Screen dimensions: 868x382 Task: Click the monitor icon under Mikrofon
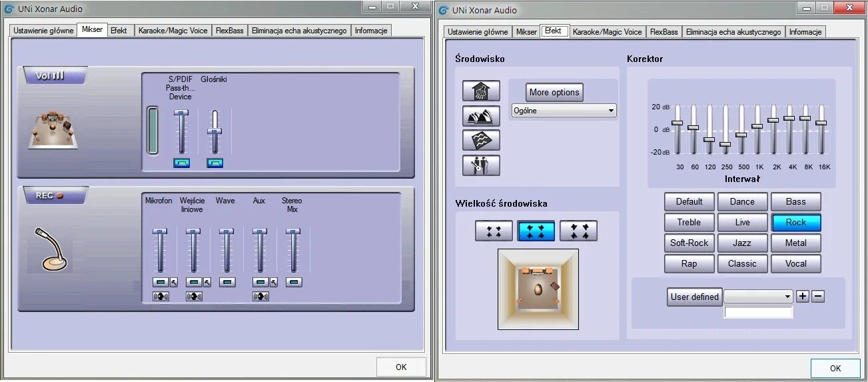click(x=161, y=297)
